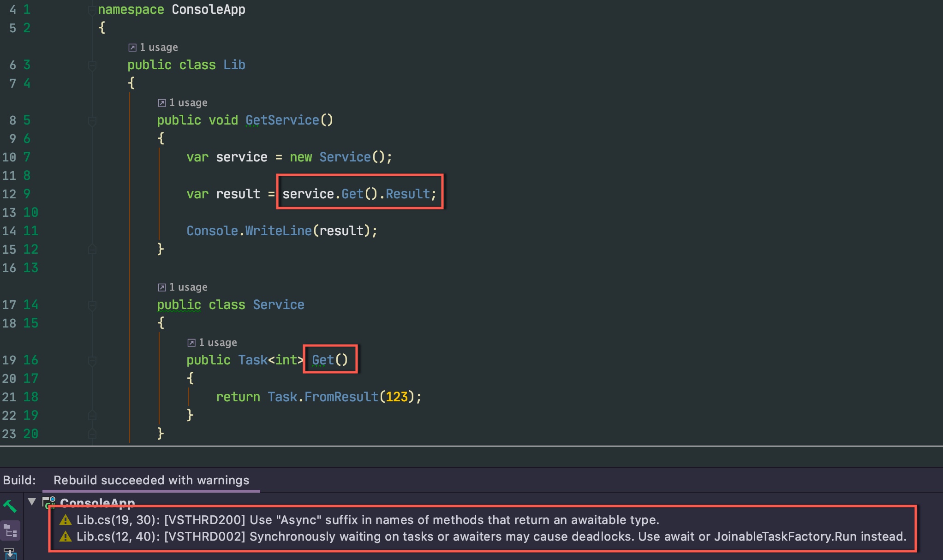The height and width of the screenshot is (560, 943).
Task: Fold the public class Lib block
Action: tap(92, 66)
